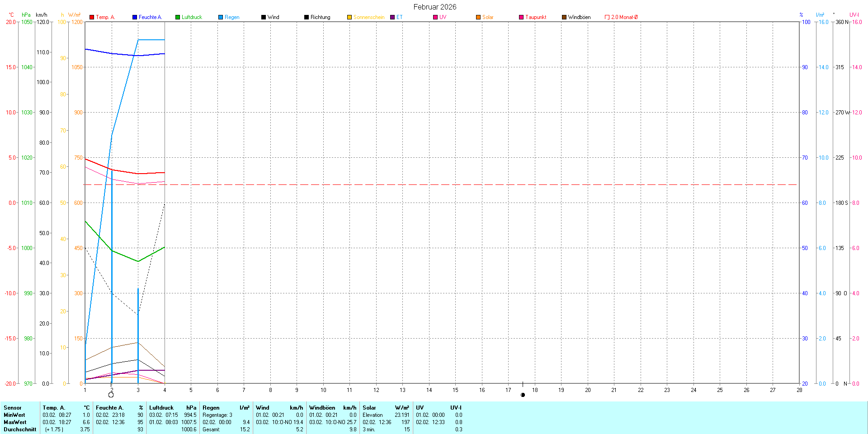This screenshot has height=434, width=868.
Task: Click the Sensor header in the statistics table
Action: coord(13,408)
